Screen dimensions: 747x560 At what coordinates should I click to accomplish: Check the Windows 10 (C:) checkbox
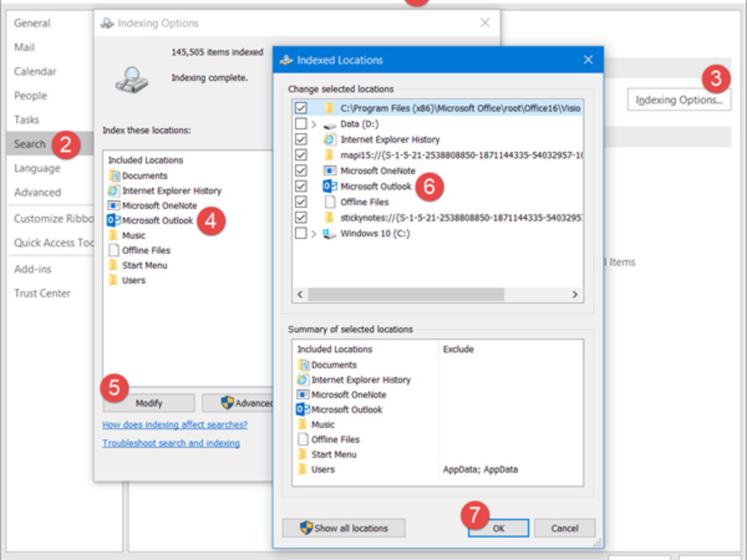click(301, 233)
